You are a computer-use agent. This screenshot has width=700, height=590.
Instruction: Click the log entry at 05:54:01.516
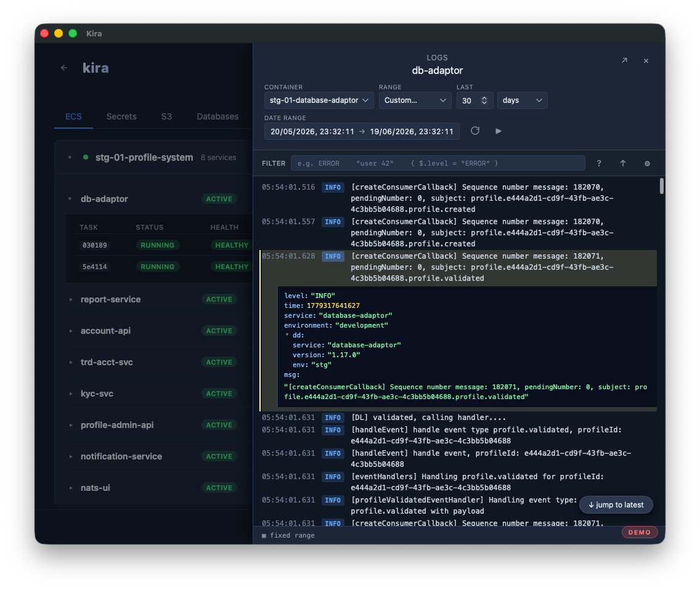coord(458,198)
